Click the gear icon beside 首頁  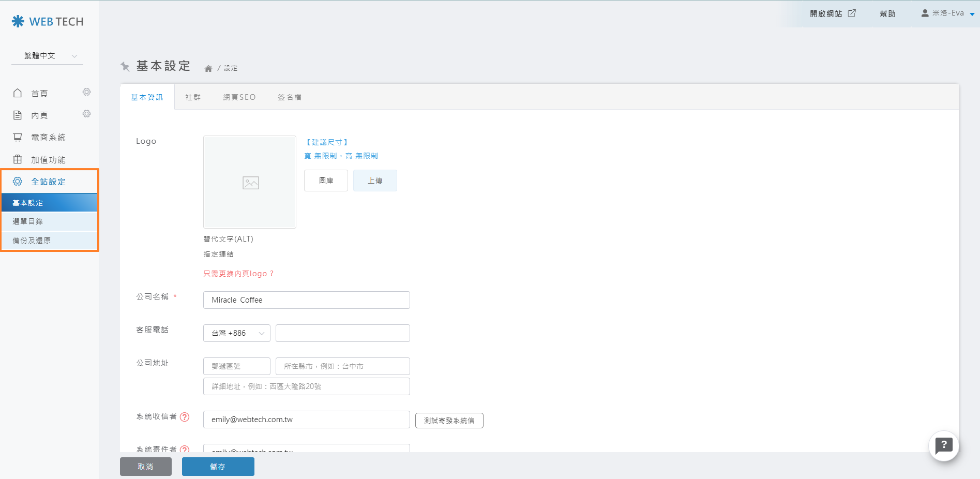(86, 92)
